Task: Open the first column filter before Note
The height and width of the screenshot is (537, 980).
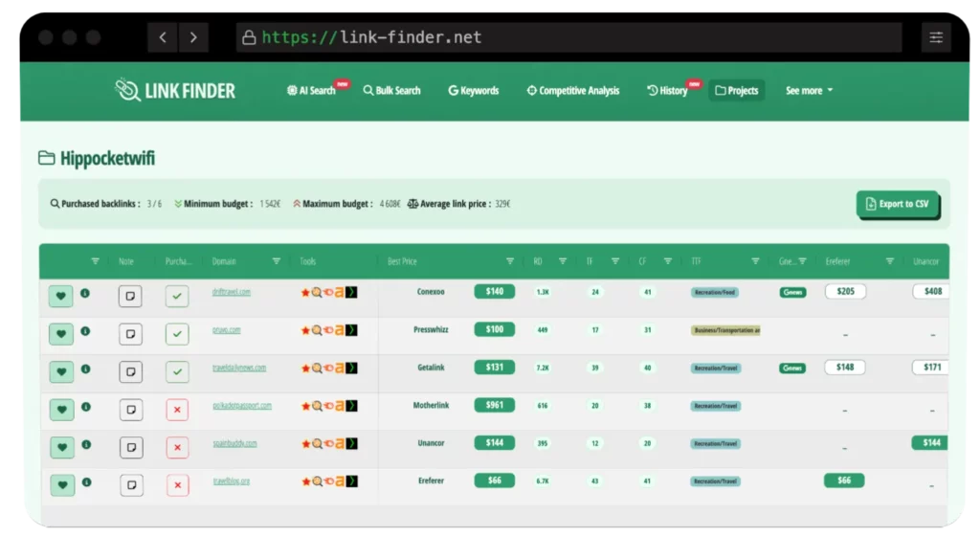Action: (x=95, y=261)
